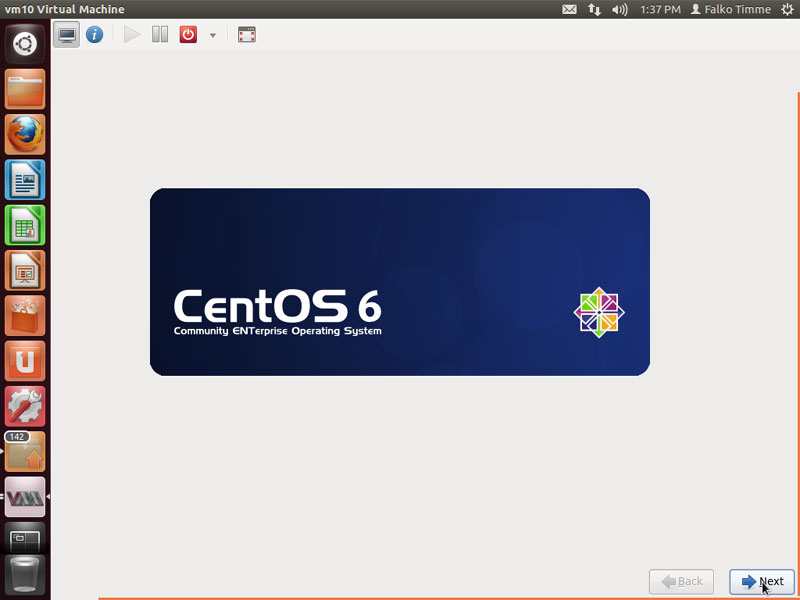Focus the Virtual Machine Manager launcher

(x=25, y=497)
